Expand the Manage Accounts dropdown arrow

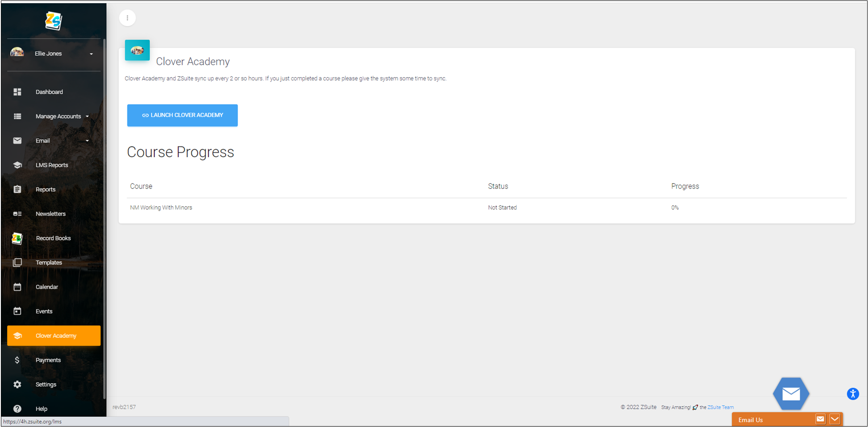click(88, 117)
